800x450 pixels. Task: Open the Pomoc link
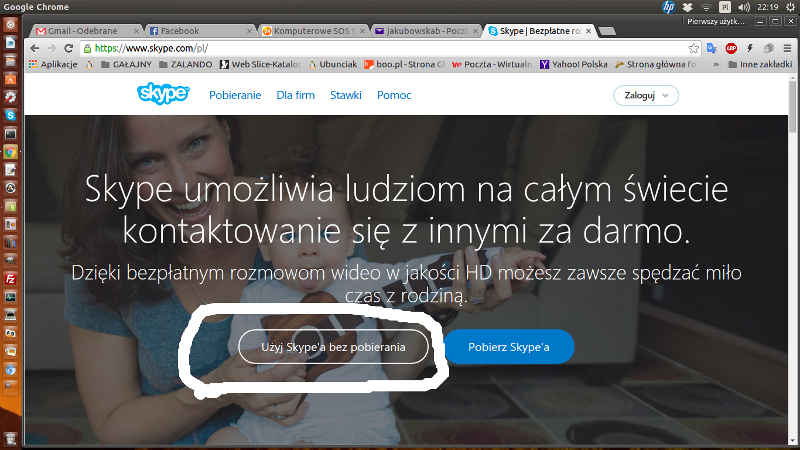[x=394, y=95]
